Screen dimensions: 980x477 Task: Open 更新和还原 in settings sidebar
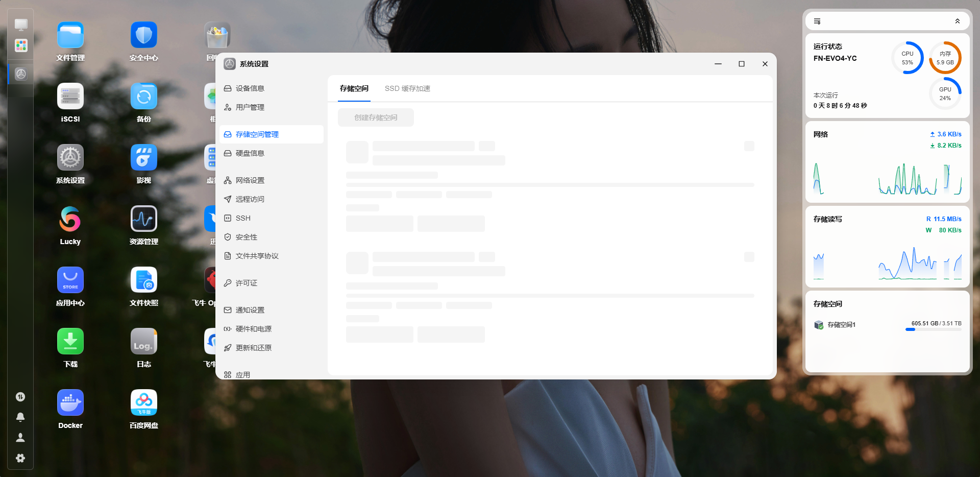(272, 348)
